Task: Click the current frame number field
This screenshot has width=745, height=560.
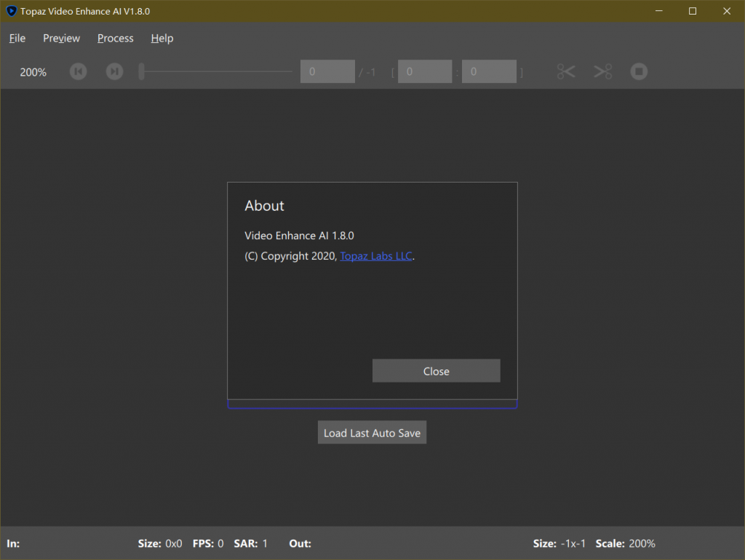Action: point(327,71)
